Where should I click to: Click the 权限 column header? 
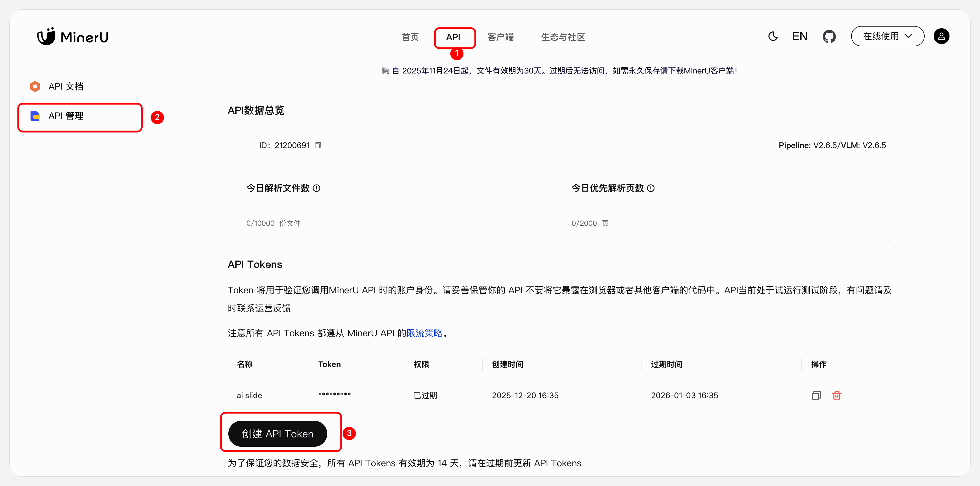tap(421, 364)
